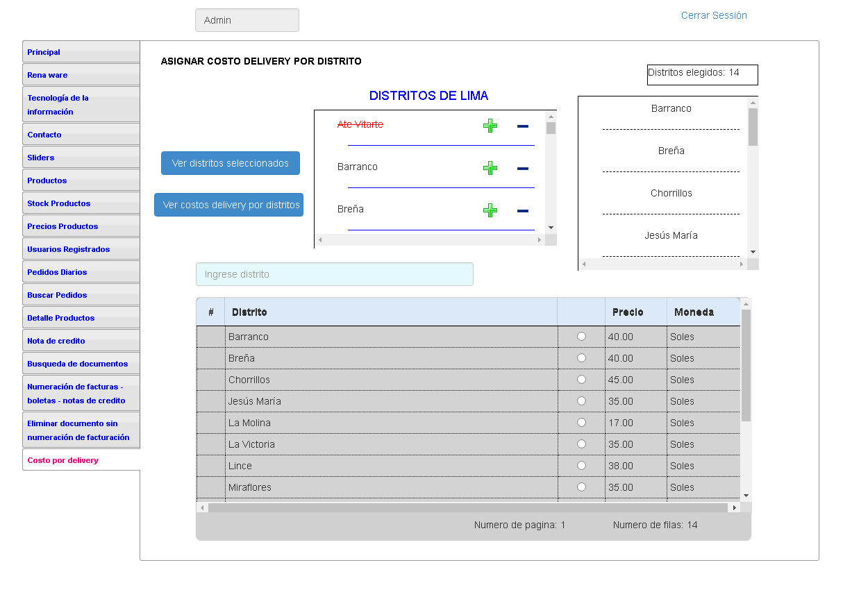Click the Cerrar Sessión link
Viewport: 868px width, 590px height.
point(714,15)
